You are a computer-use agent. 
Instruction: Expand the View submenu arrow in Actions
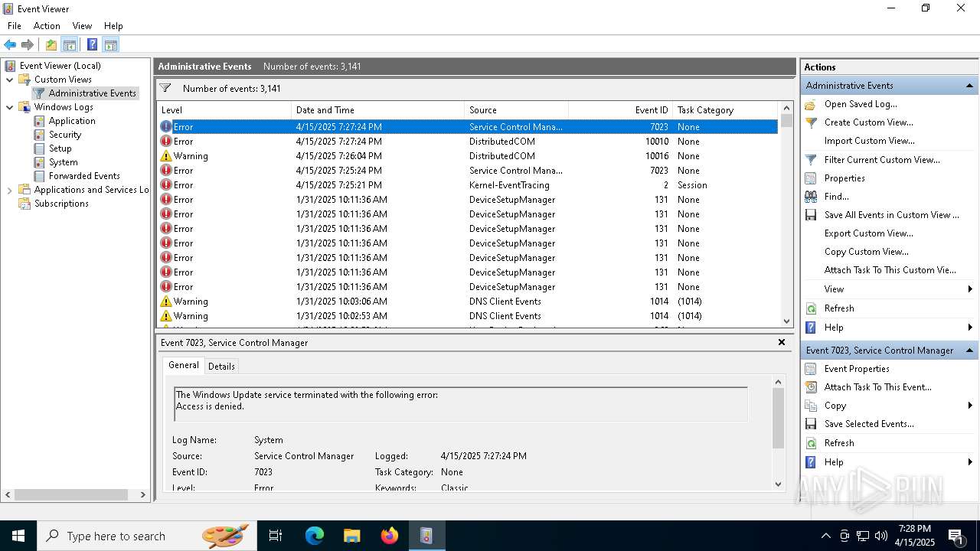[x=970, y=289]
